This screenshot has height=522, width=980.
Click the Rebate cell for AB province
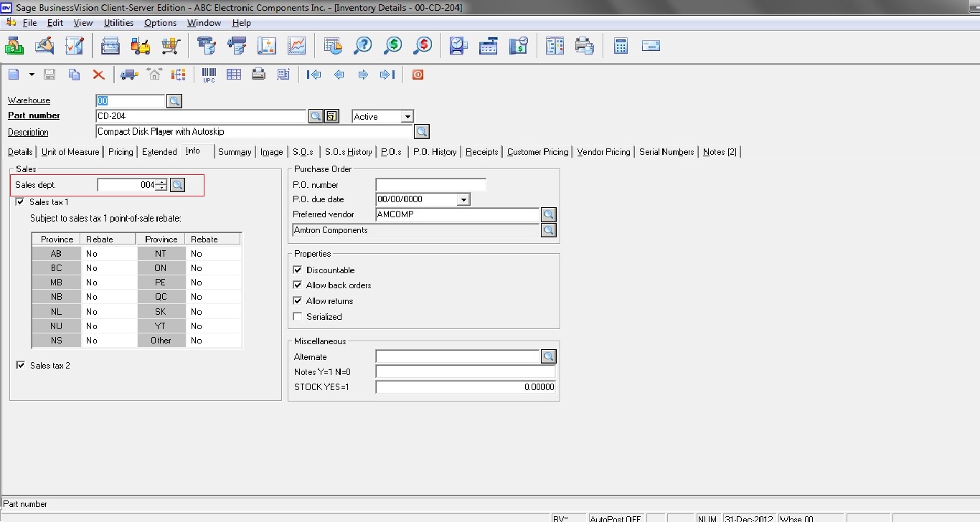pyautogui.click(x=108, y=254)
